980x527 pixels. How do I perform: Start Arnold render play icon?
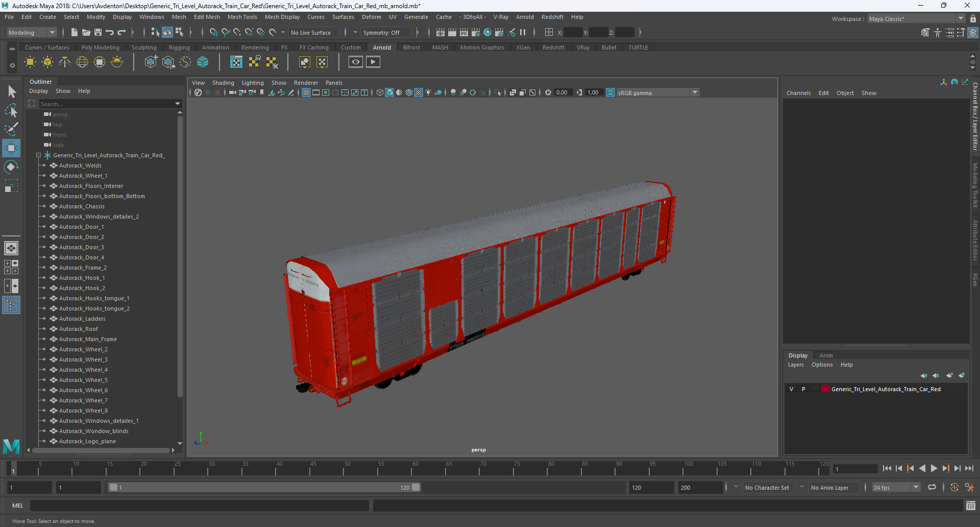tap(373, 62)
